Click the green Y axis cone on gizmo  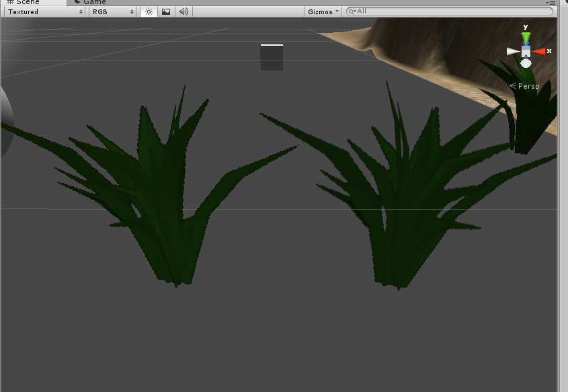pos(526,38)
